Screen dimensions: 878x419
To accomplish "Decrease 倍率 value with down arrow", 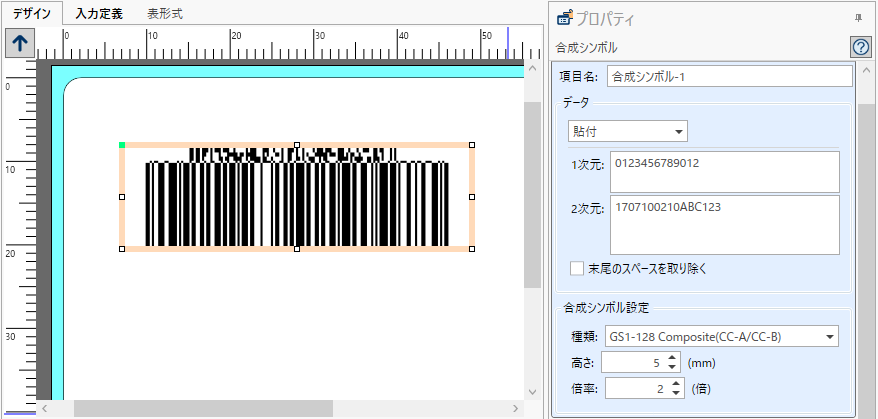I will point(677,393).
